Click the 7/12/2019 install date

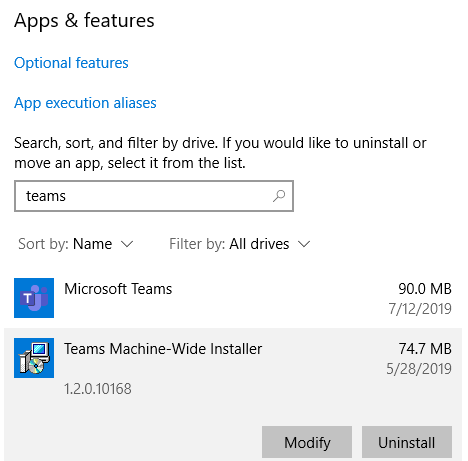click(x=420, y=309)
